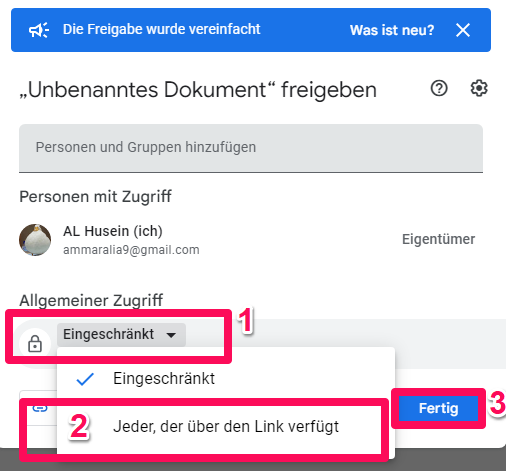Open sharing settings gear icon
This screenshot has width=506, height=471.
[x=479, y=88]
